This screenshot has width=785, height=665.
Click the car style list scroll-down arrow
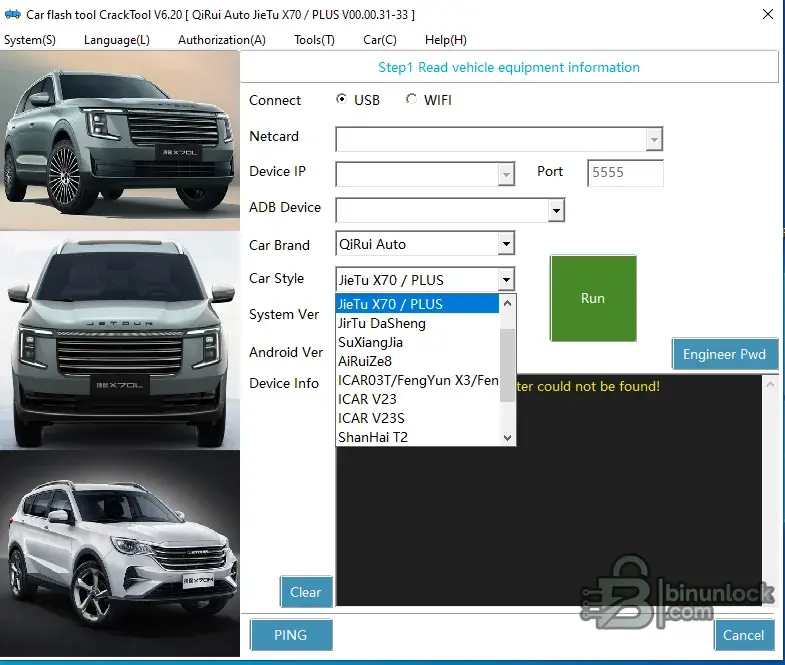[x=507, y=438]
